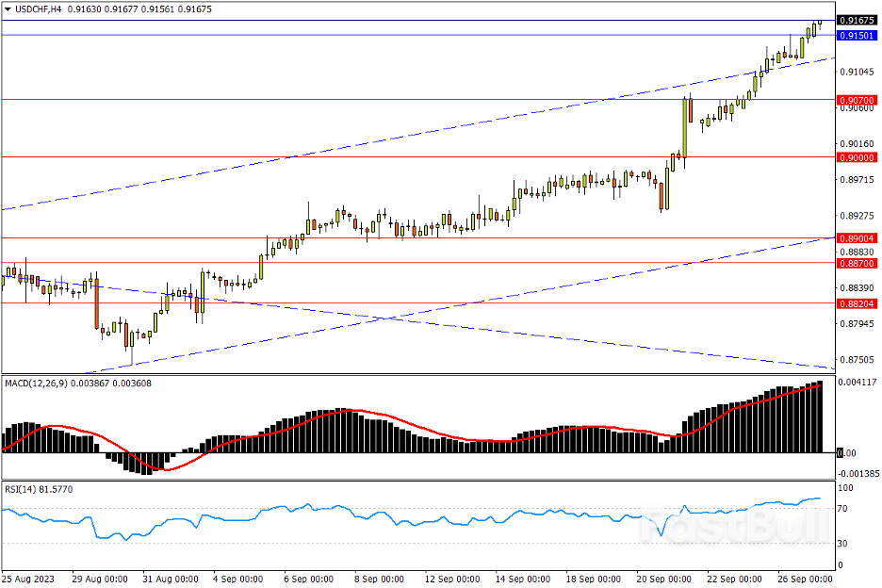Click the red 0.90700 price level tag
The image size is (882, 588).
pyautogui.click(x=856, y=99)
